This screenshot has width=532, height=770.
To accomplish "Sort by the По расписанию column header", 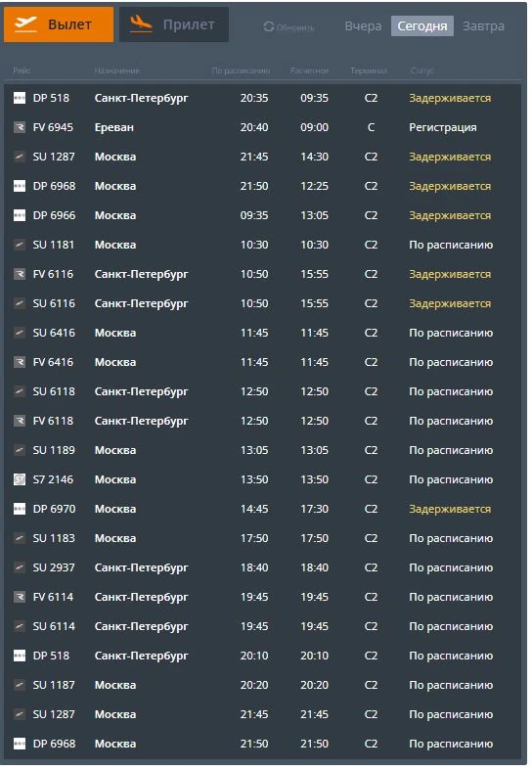I will 241,70.
